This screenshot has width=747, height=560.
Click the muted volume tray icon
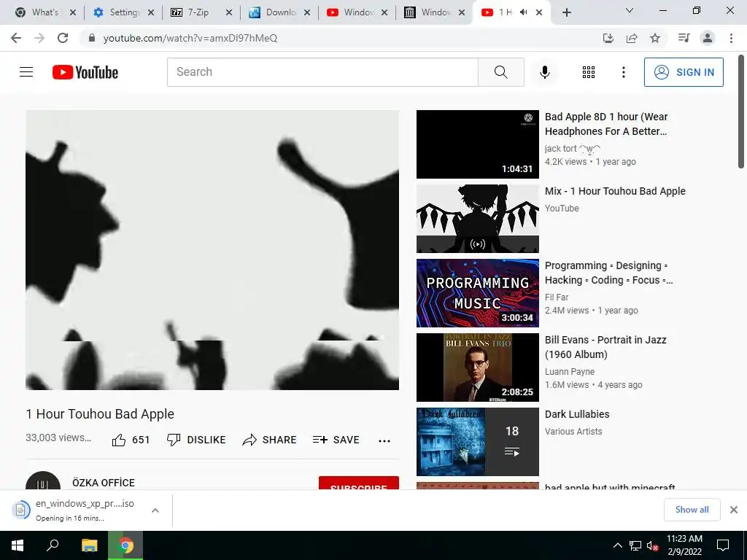pyautogui.click(x=652, y=545)
